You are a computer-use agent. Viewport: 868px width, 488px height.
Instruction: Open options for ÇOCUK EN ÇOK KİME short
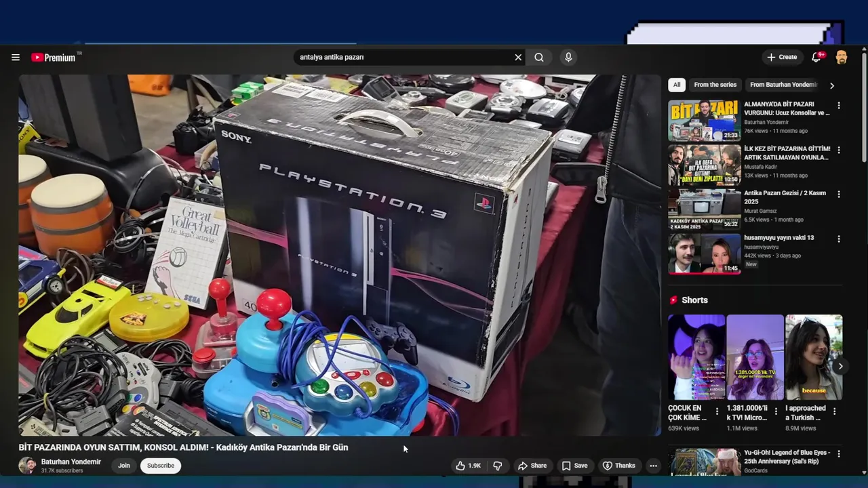point(717,411)
